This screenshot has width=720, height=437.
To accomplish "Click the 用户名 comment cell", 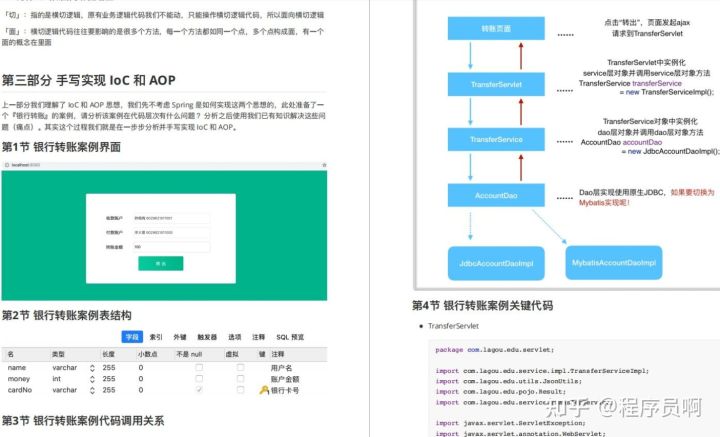I will (281, 368).
